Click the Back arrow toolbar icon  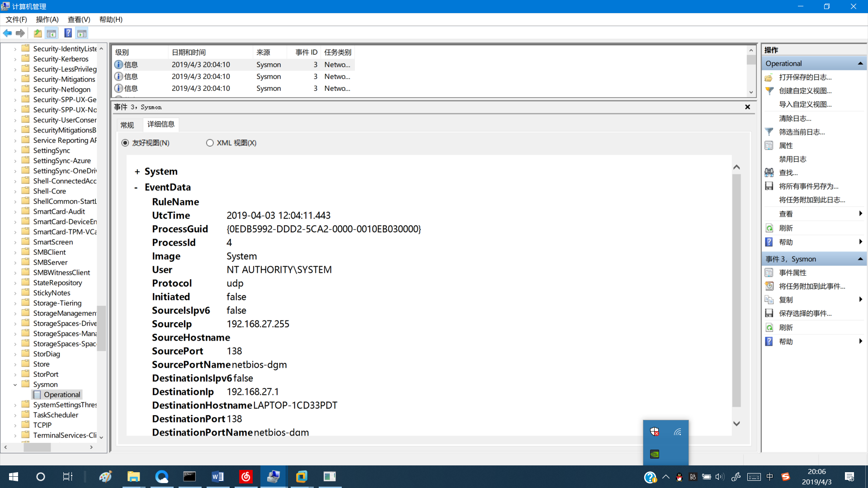[7, 33]
